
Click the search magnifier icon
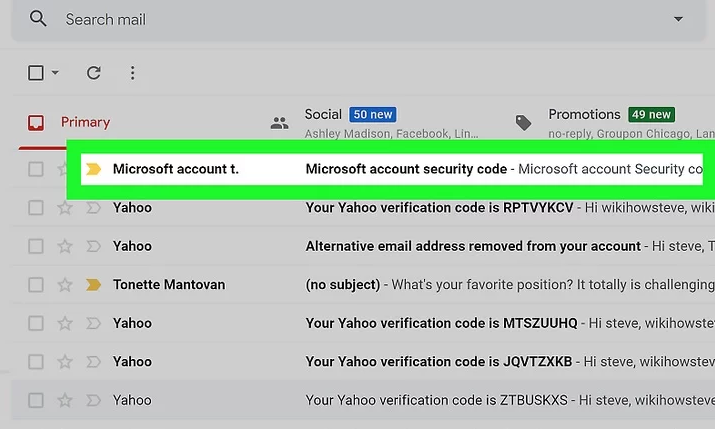(x=38, y=19)
